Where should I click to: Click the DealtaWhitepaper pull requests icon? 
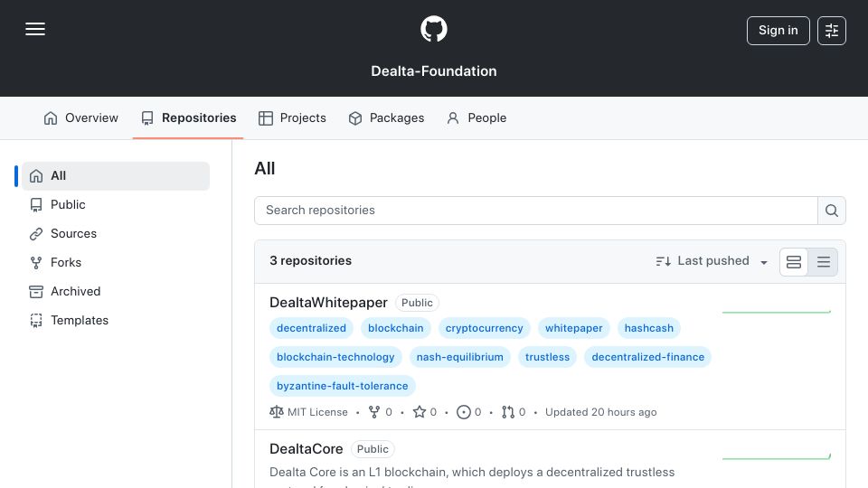pyautogui.click(x=507, y=412)
